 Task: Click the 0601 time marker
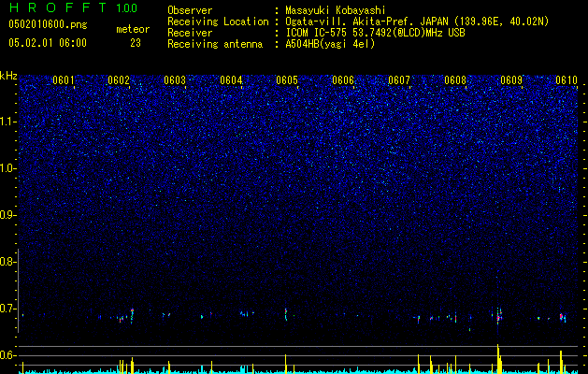coord(63,80)
